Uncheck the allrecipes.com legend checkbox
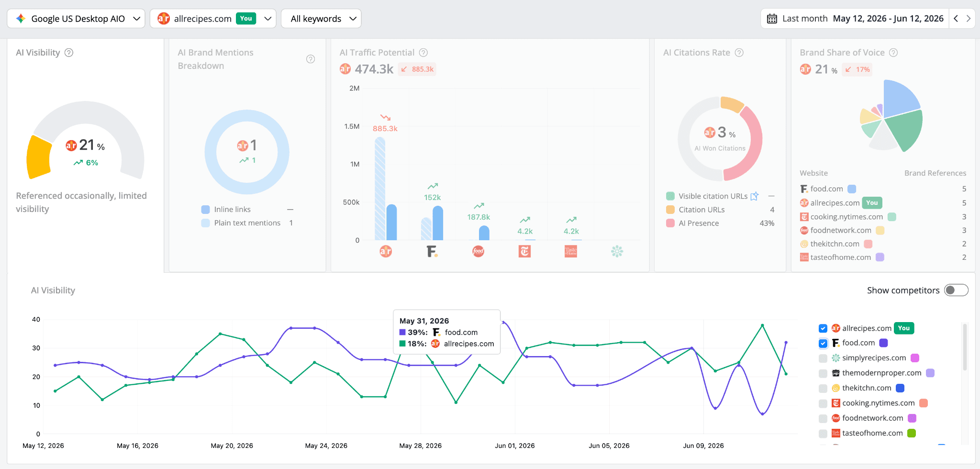This screenshot has height=469, width=980. (823, 328)
